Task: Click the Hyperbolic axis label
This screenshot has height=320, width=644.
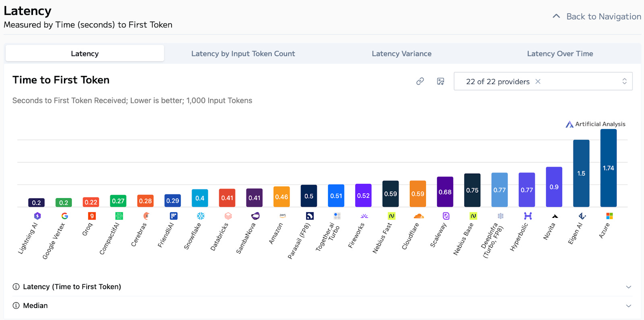Action: pos(519,237)
